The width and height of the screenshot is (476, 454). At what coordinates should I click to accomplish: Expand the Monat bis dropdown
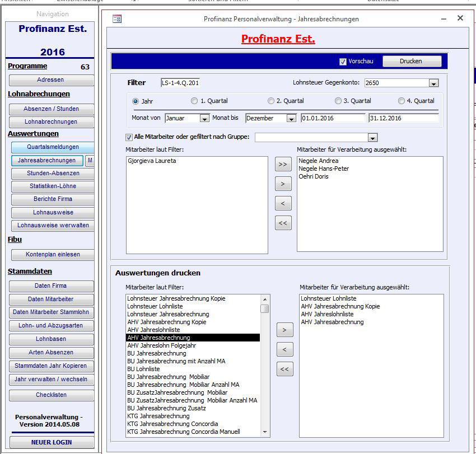tap(291, 118)
